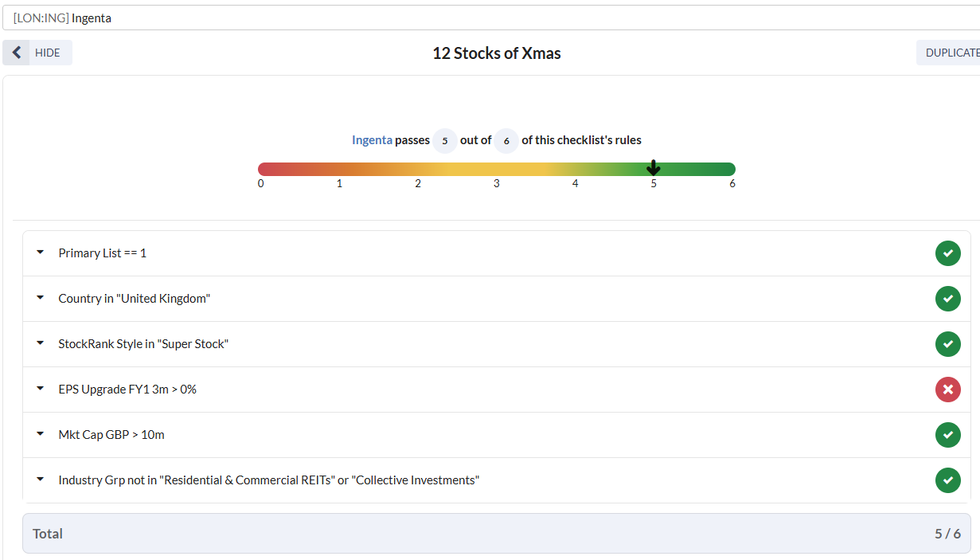Screen dimensions: 980x560
Task: Click green check icon for Industry Grp rule
Action: coord(947,480)
